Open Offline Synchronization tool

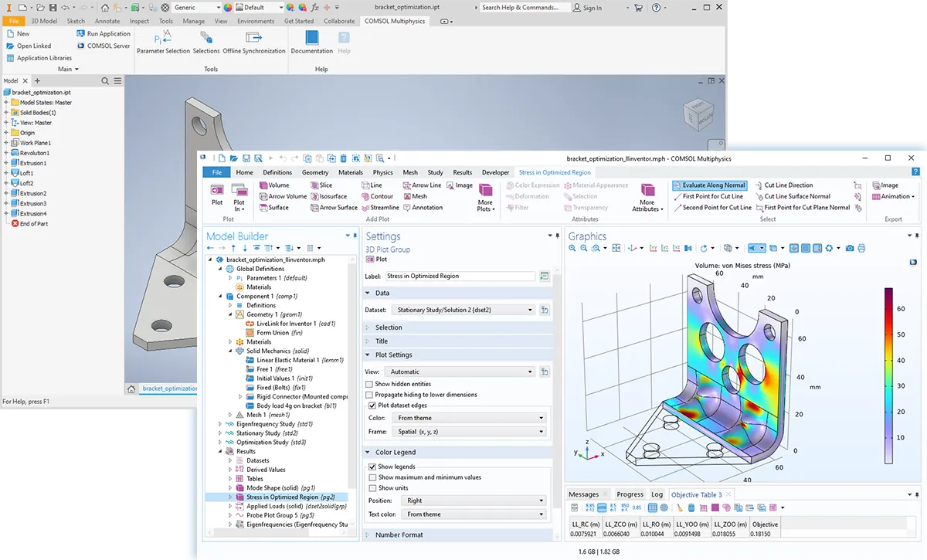(253, 39)
